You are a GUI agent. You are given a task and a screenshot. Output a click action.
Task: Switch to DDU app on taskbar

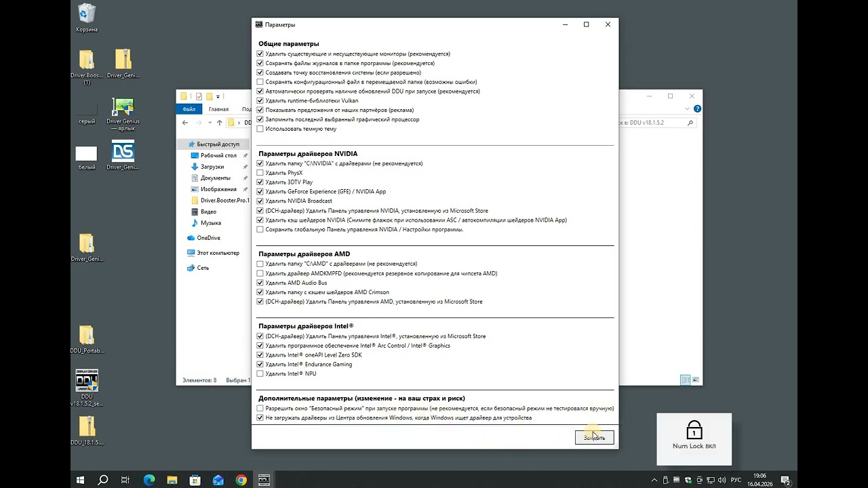click(264, 480)
